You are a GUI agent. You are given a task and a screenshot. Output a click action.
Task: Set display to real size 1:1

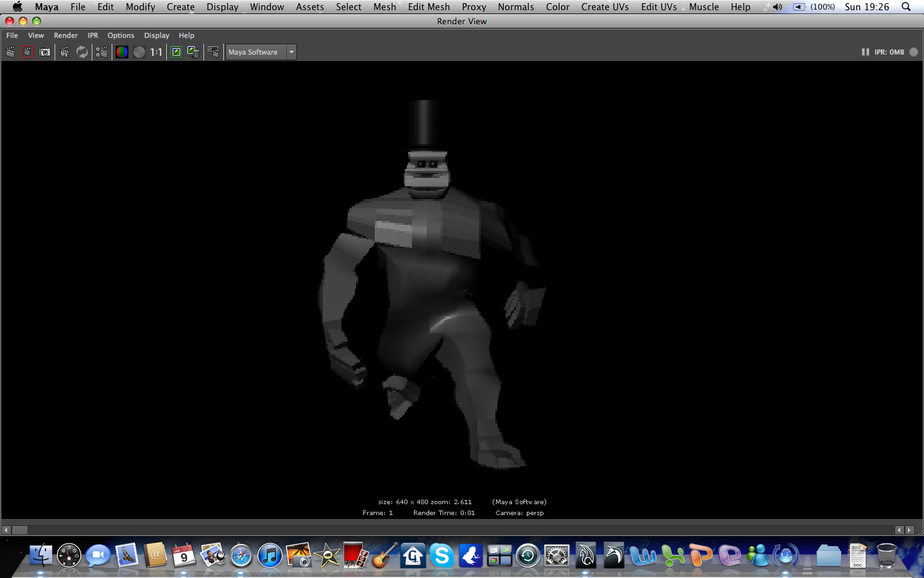[157, 52]
